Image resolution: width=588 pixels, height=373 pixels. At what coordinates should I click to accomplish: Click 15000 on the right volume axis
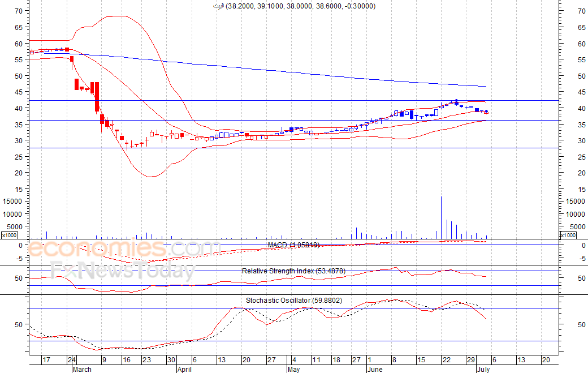575,201
